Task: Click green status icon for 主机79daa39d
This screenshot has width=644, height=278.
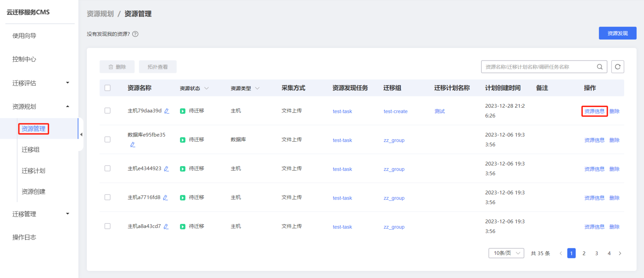Action: 183,111
